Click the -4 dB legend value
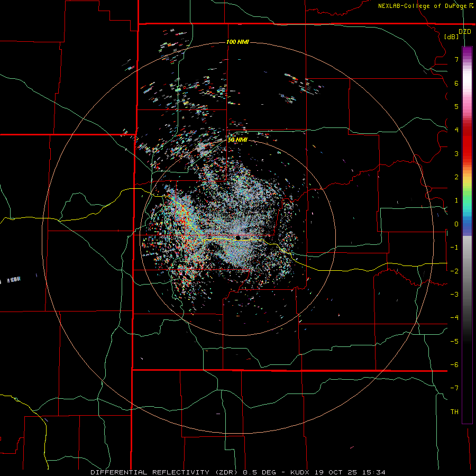Image resolution: width=476 pixels, height=476 pixels. 454,318
